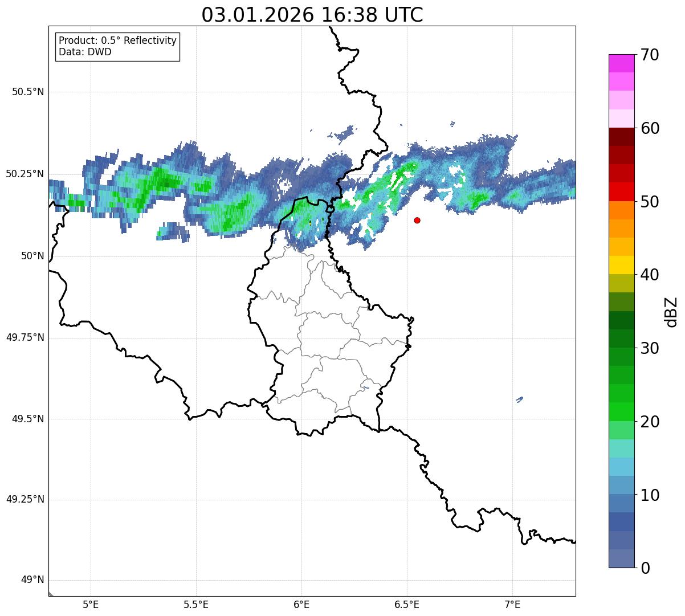The height and width of the screenshot is (616, 685).
Task: Click the small isolated echo near 7°E, 49.55°N
Action: click(x=519, y=399)
